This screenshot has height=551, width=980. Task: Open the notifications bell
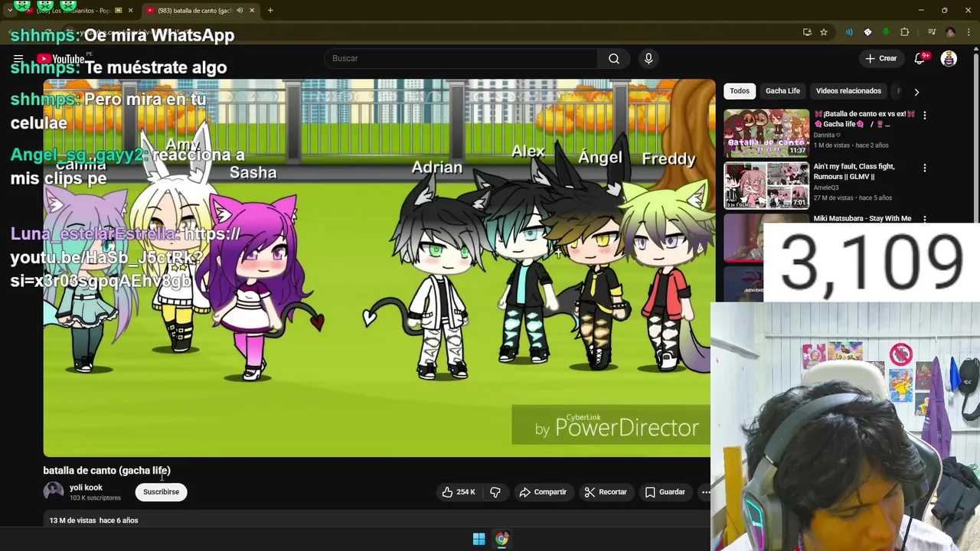[920, 58]
